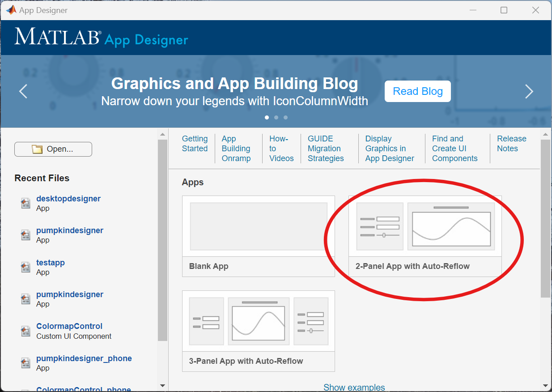Advance to next banner slide arrow
Viewport: 552px width, 392px height.
529,91
